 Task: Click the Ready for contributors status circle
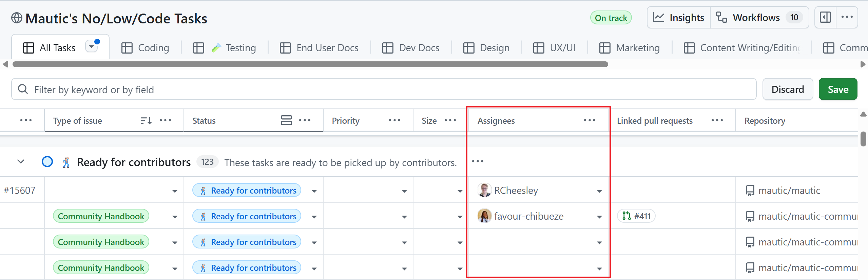tap(47, 162)
